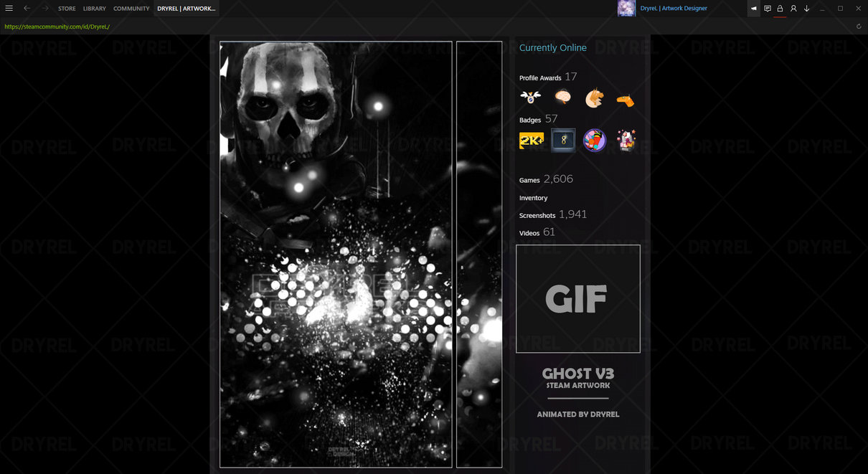Click the DryreL avatar in title bar
This screenshot has width=868, height=474.
(626, 9)
